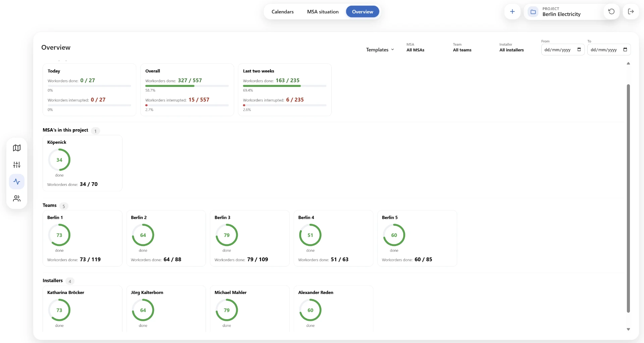Switch to the Calendars tab
The image size is (644, 343).
[282, 12]
